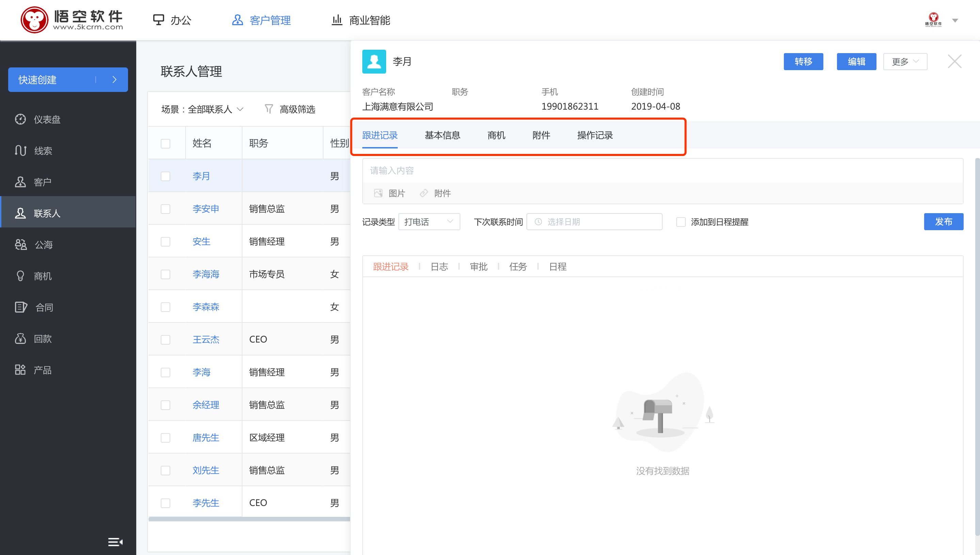980x555 pixels.
Task: Expand the 快速创建 arrow chevron
Action: (114, 80)
